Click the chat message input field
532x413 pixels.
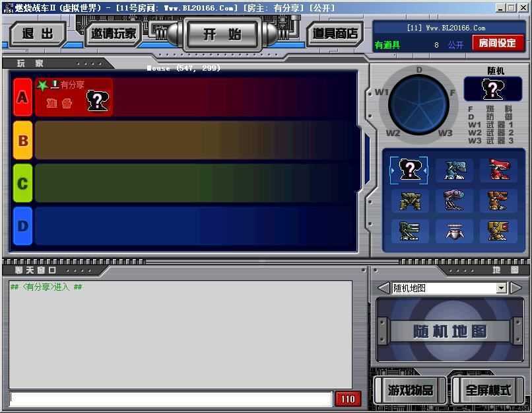tap(170, 398)
